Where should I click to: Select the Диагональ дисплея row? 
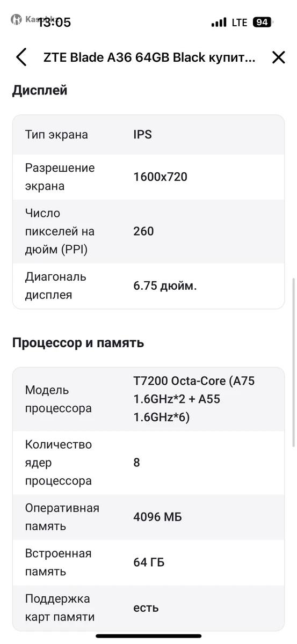tap(148, 286)
